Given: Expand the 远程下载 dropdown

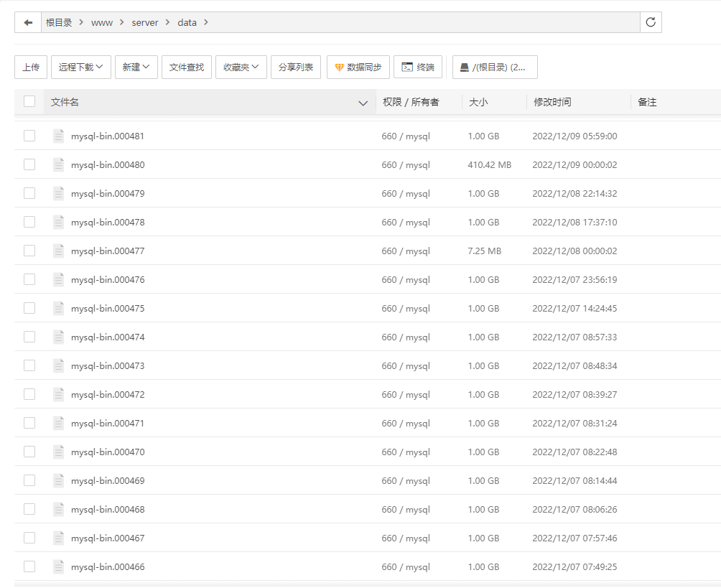Looking at the screenshot, I should point(80,67).
